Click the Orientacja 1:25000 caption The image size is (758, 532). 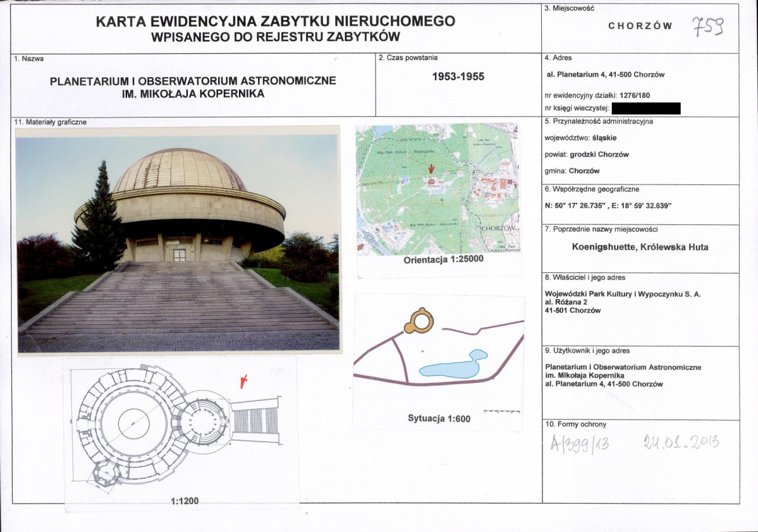443,260
